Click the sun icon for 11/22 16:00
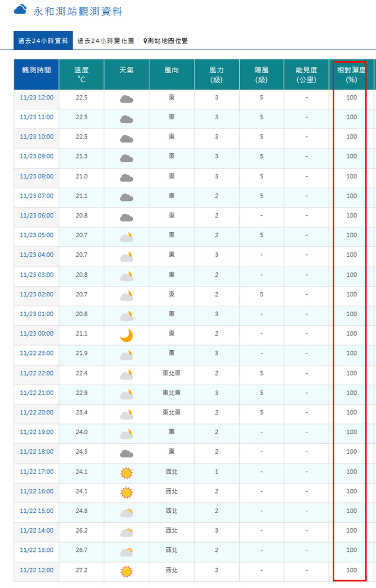Image resolution: width=376 pixels, height=588 pixels. click(x=126, y=492)
